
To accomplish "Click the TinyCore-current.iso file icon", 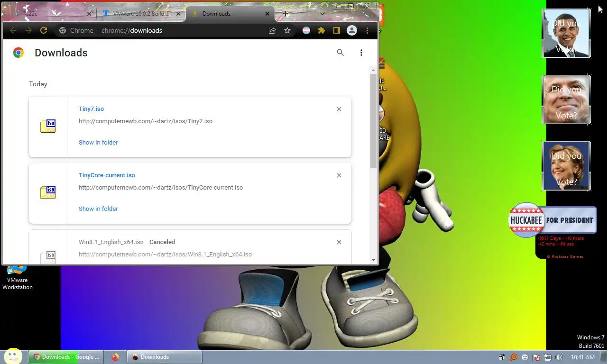I will (x=48, y=192).
